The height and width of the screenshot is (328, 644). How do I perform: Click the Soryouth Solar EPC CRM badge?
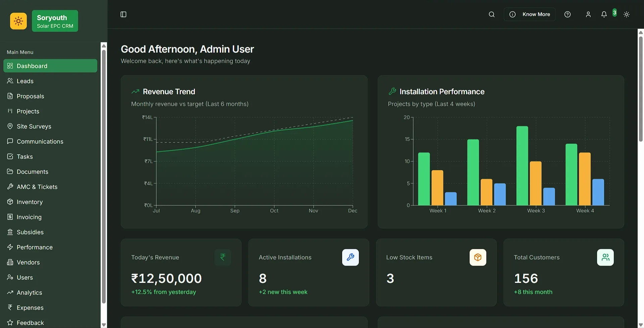55,21
